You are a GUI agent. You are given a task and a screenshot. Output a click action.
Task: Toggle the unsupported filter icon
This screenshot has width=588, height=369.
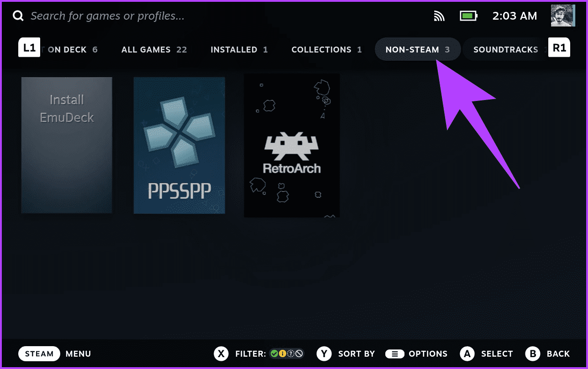click(299, 353)
